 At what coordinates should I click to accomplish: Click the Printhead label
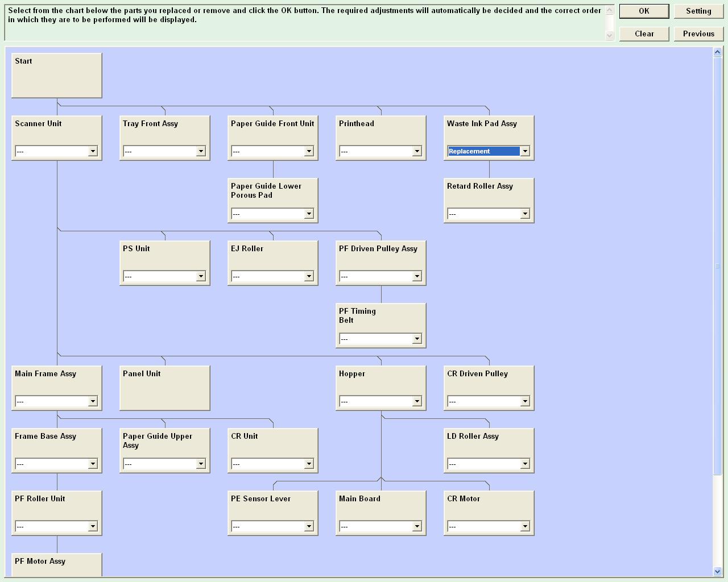point(357,123)
